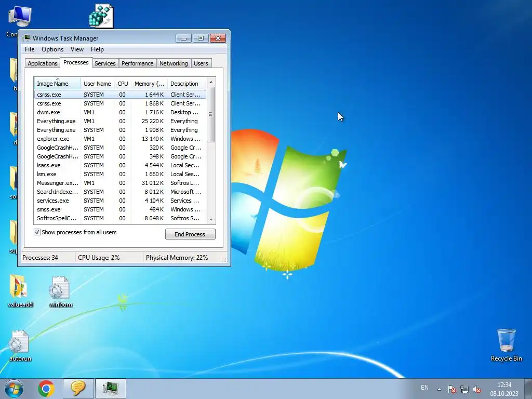Switch to the Networking tab

174,63
